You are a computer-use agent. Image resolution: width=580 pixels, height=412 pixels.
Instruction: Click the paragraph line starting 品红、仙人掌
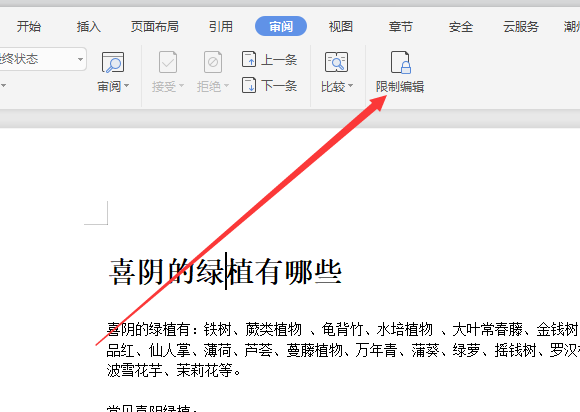click(x=343, y=350)
